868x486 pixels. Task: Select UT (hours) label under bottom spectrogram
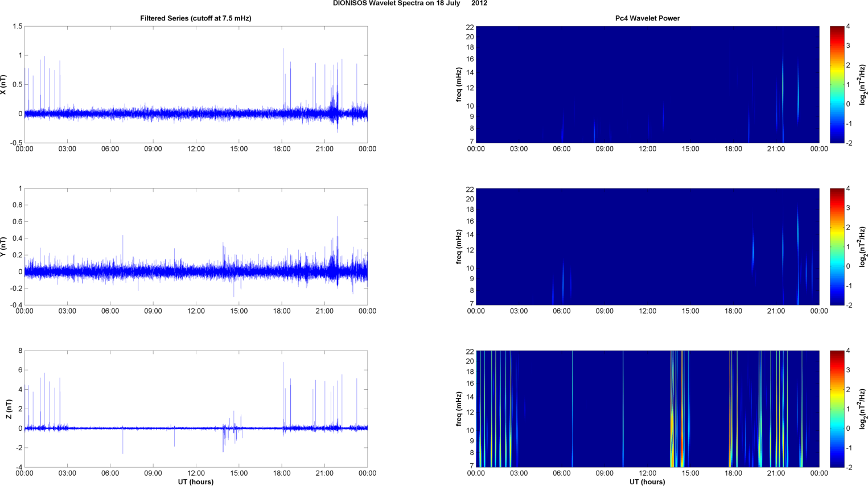[647, 482]
